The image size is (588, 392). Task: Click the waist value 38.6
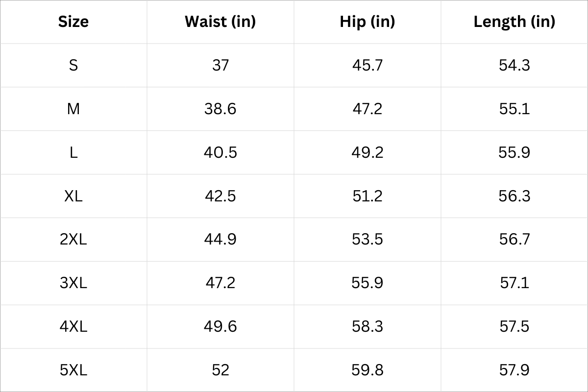(220, 109)
